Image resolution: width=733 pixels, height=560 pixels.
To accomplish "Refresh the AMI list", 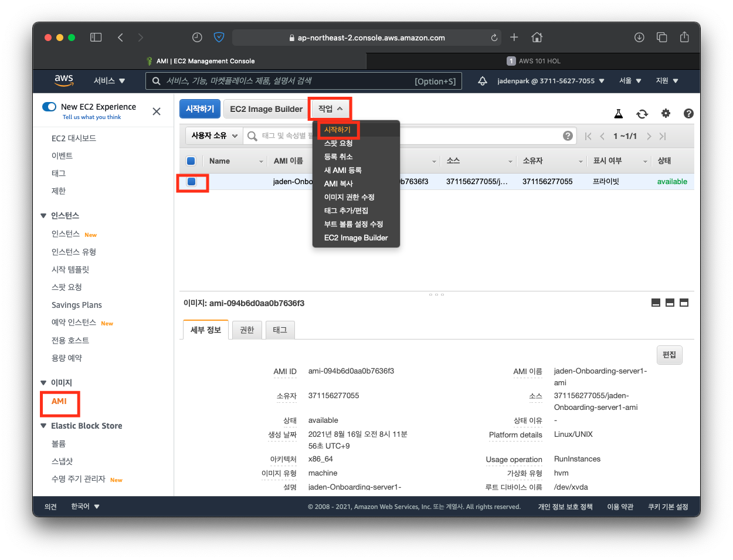I will tap(642, 114).
